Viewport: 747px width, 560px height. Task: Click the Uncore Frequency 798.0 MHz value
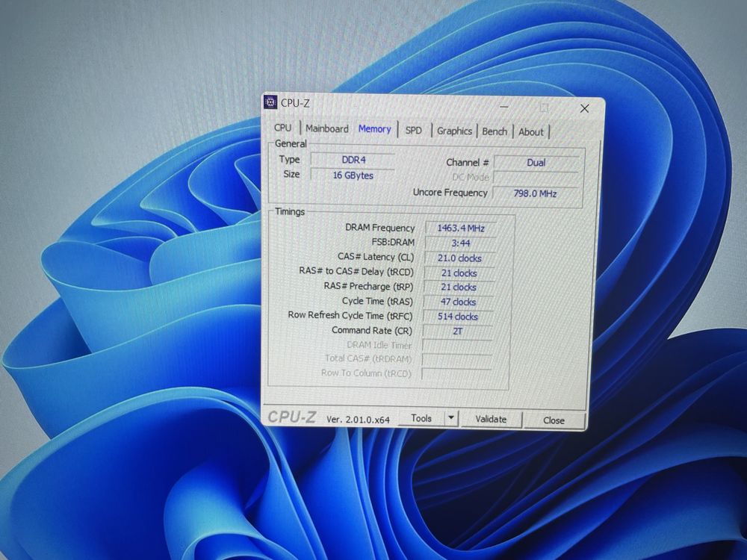tap(535, 193)
